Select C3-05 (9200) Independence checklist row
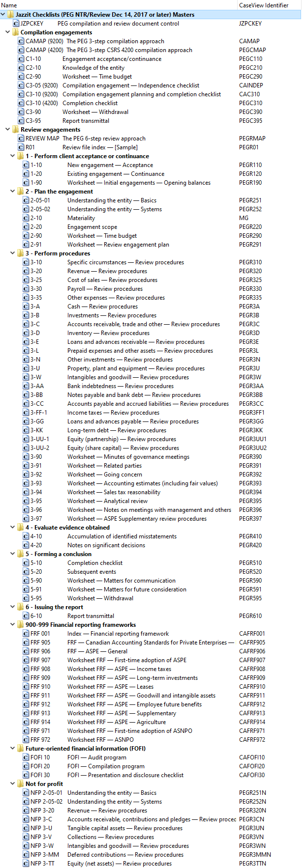The image size is (305, 868). (x=151, y=85)
